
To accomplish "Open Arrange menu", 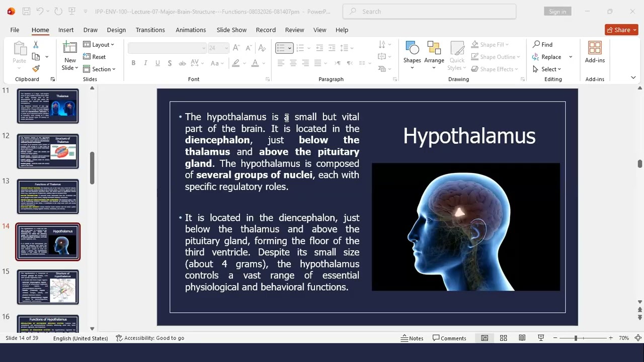I will [x=434, y=55].
